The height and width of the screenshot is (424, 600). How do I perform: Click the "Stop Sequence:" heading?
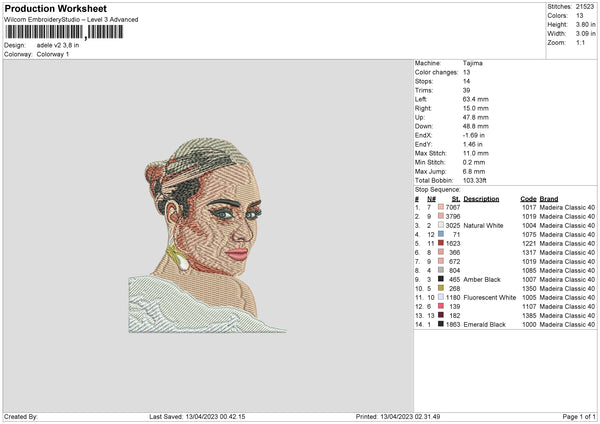tap(438, 189)
